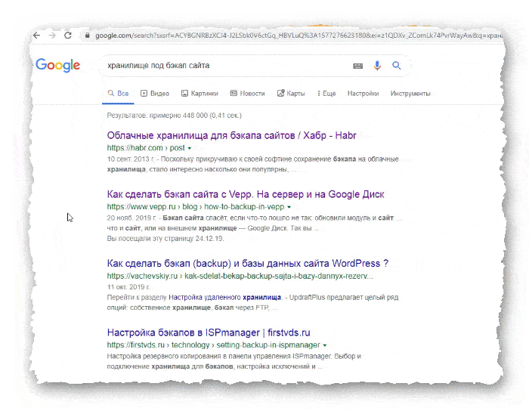
Task: Select the Все results tab
Action: (x=118, y=93)
